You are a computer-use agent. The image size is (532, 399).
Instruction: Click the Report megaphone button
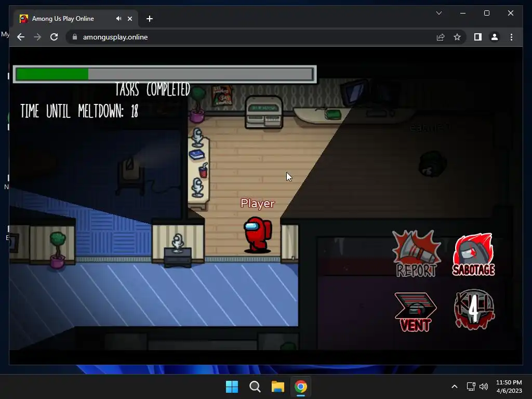pos(416,254)
